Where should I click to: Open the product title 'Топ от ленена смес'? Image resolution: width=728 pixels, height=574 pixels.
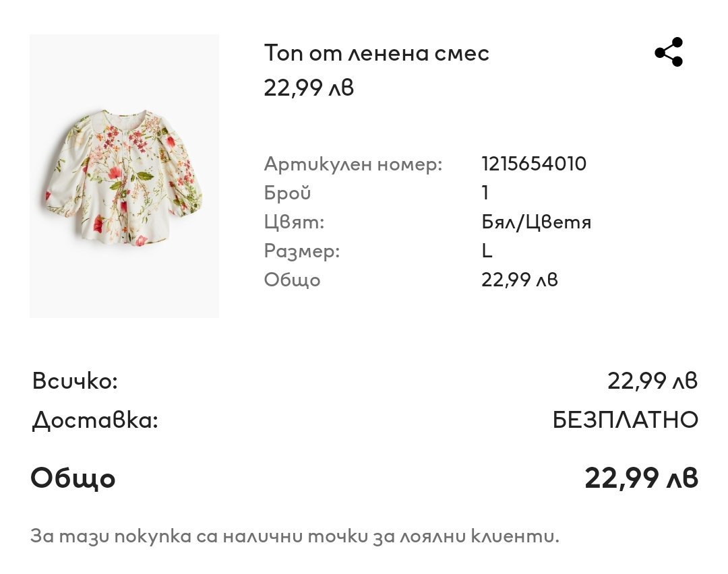coord(376,53)
